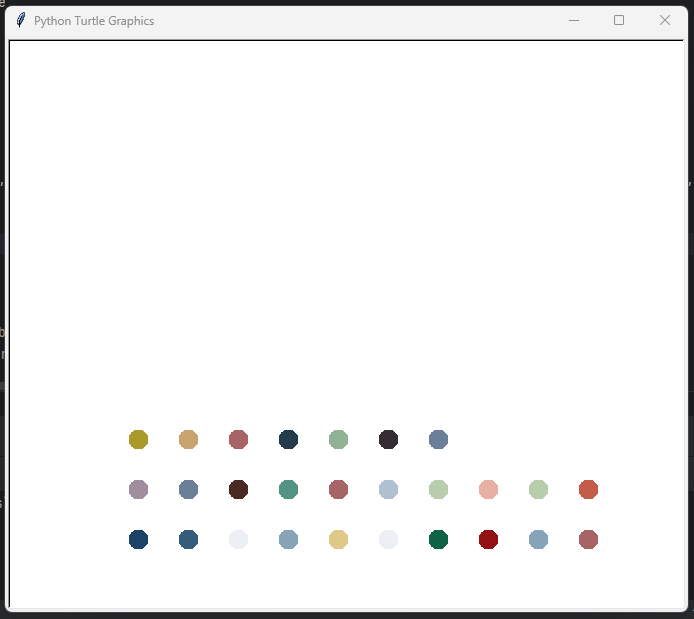694x619 pixels.
Task: Click the mustard yellow dot
Action: tap(138, 440)
